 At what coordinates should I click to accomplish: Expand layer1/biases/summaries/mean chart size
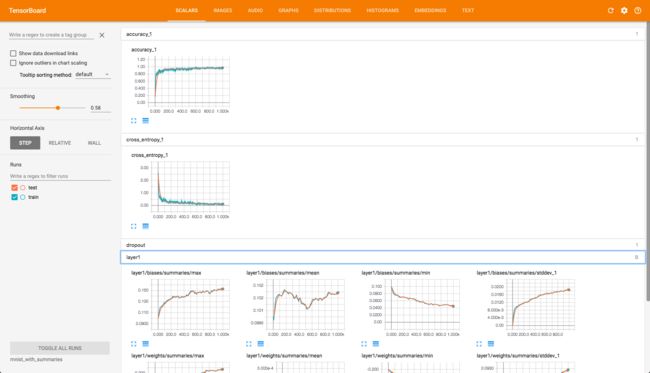(249, 344)
